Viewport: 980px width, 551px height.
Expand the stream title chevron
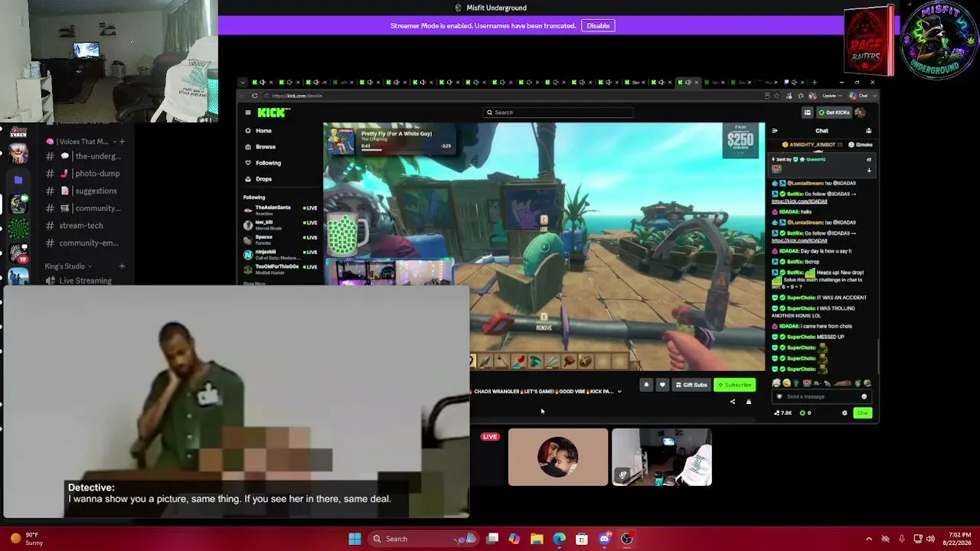(619, 392)
